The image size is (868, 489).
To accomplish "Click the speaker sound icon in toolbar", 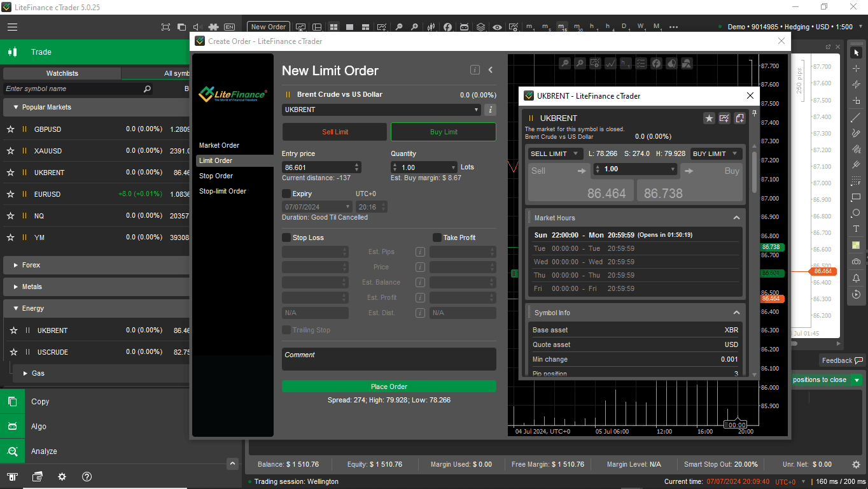I will [197, 27].
